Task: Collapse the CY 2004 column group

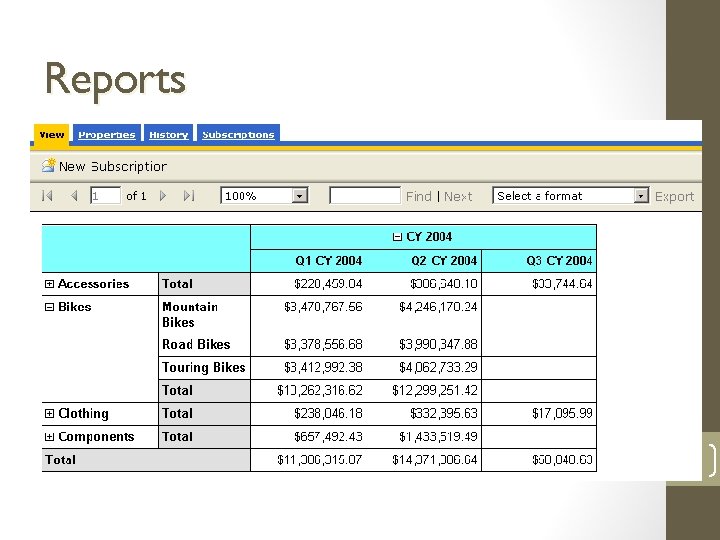Action: coord(397,237)
